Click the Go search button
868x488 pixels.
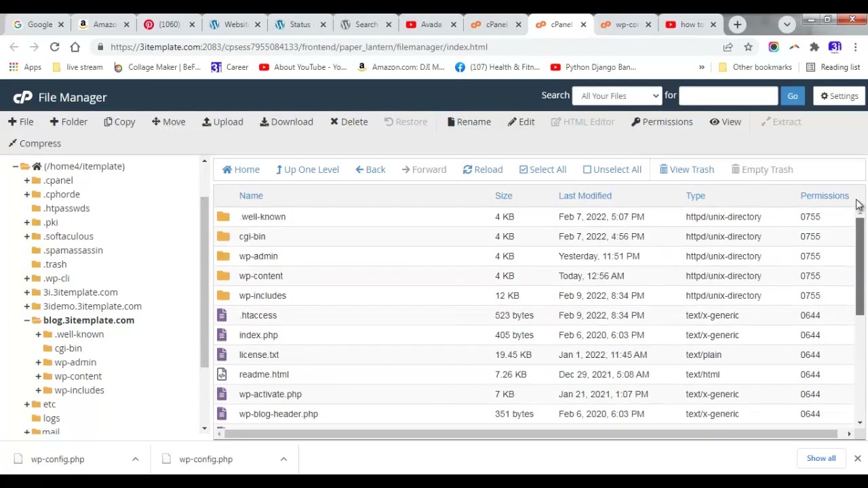coord(793,96)
